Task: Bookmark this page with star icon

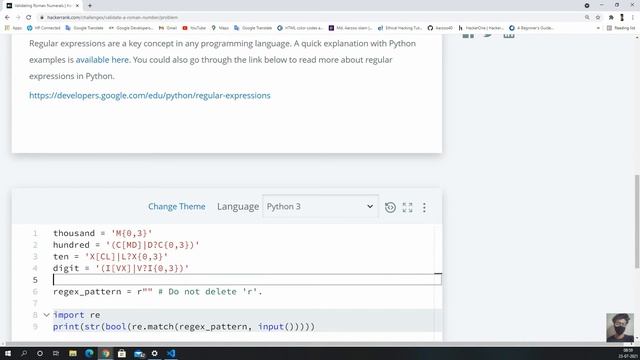Action: 598,17
